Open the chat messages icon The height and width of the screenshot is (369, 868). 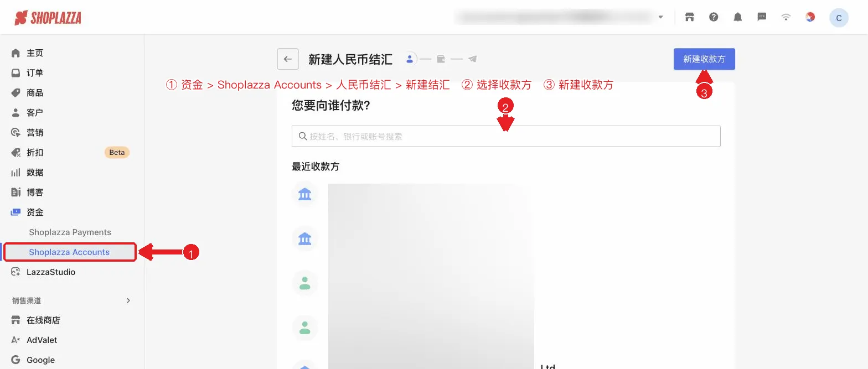(x=762, y=17)
